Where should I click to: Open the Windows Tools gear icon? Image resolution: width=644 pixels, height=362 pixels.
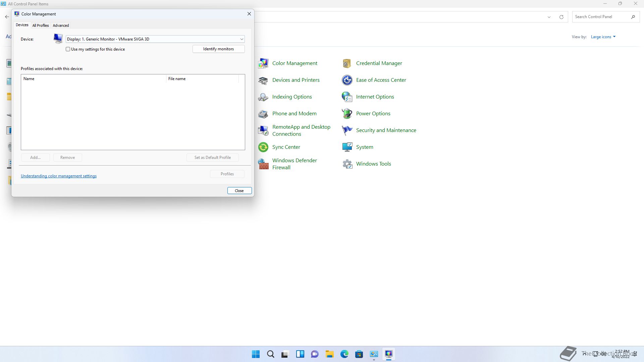(x=347, y=164)
